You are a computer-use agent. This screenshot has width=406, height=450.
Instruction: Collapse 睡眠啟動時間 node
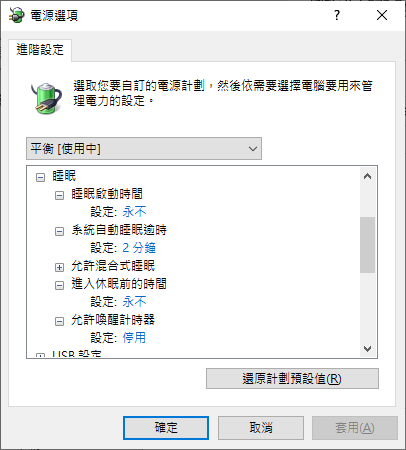pos(59,195)
